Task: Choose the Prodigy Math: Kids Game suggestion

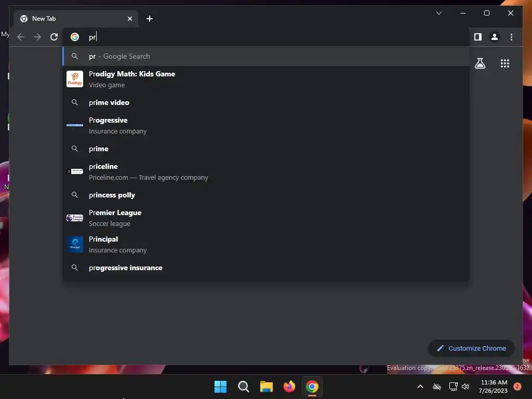Action: click(x=266, y=79)
